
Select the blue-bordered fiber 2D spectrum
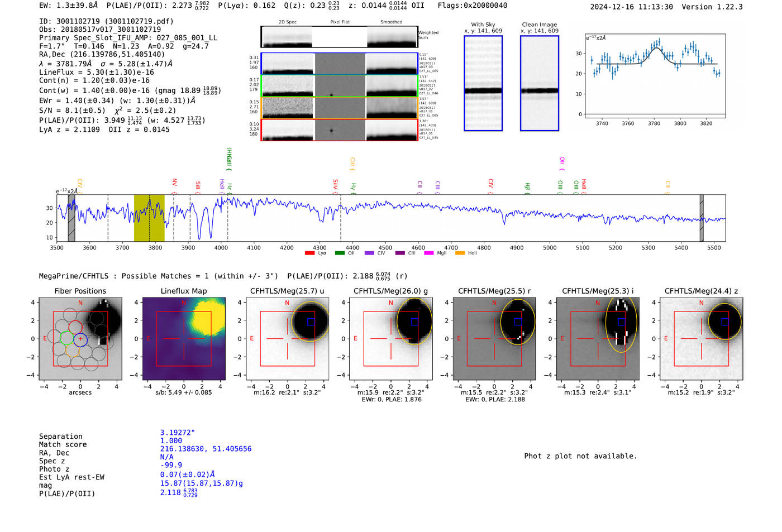pos(339,64)
